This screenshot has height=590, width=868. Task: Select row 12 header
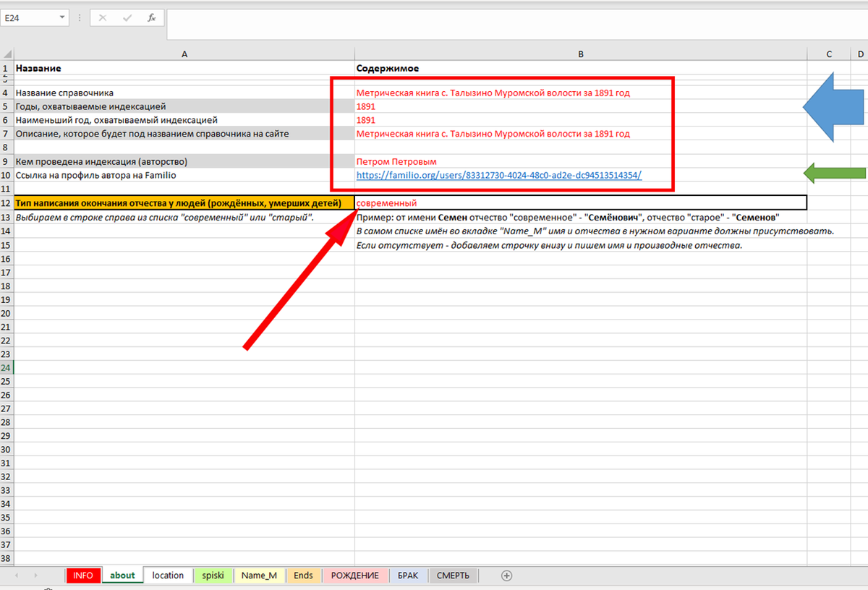(x=7, y=203)
